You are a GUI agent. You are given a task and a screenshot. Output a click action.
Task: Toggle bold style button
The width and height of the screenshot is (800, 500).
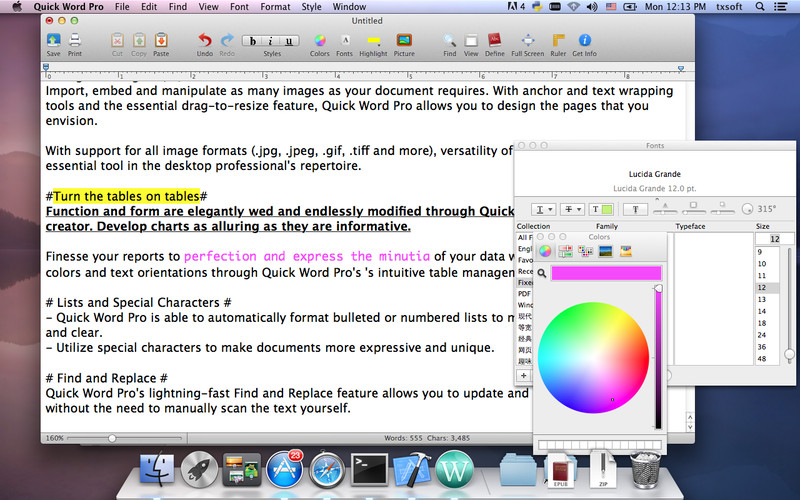point(253,41)
